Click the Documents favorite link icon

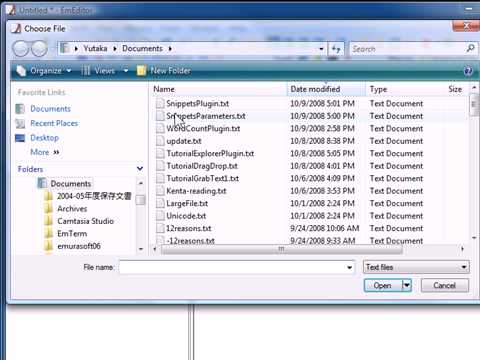click(x=20, y=109)
